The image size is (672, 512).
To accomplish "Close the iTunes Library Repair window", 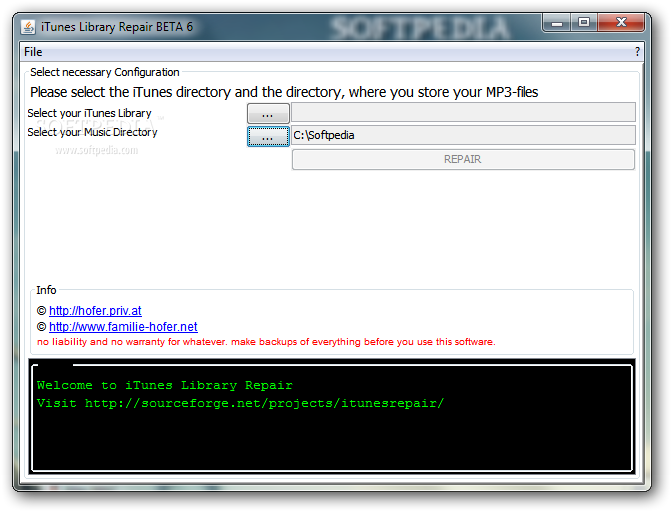I will pos(621,23).
